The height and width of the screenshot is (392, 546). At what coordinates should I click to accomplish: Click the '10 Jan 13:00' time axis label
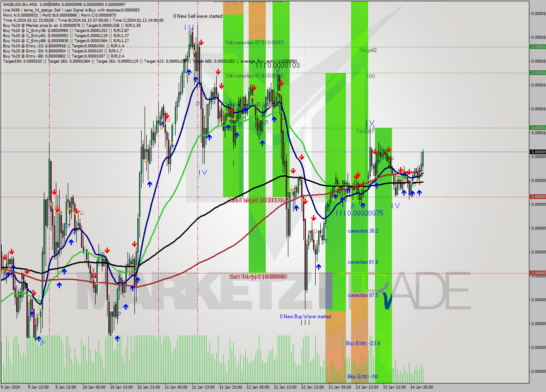[122, 387]
